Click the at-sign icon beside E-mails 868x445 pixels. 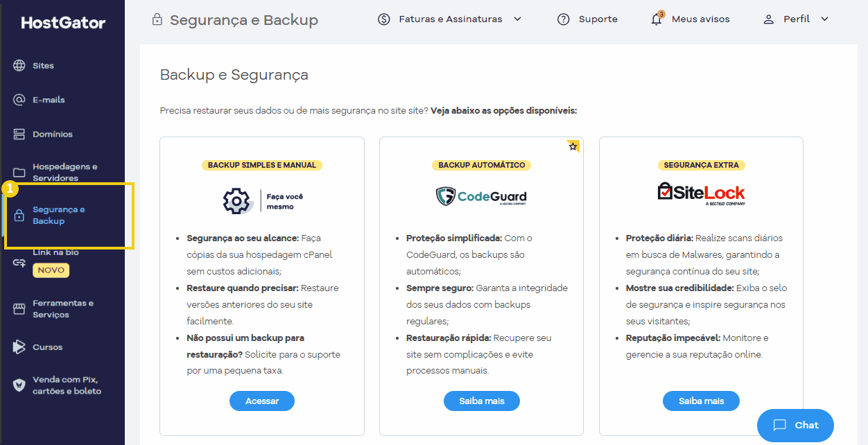click(19, 100)
